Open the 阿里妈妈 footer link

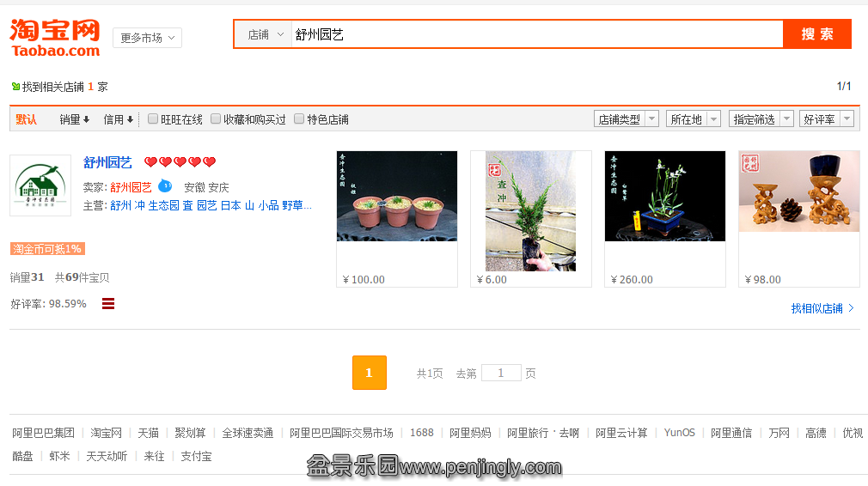[470, 433]
